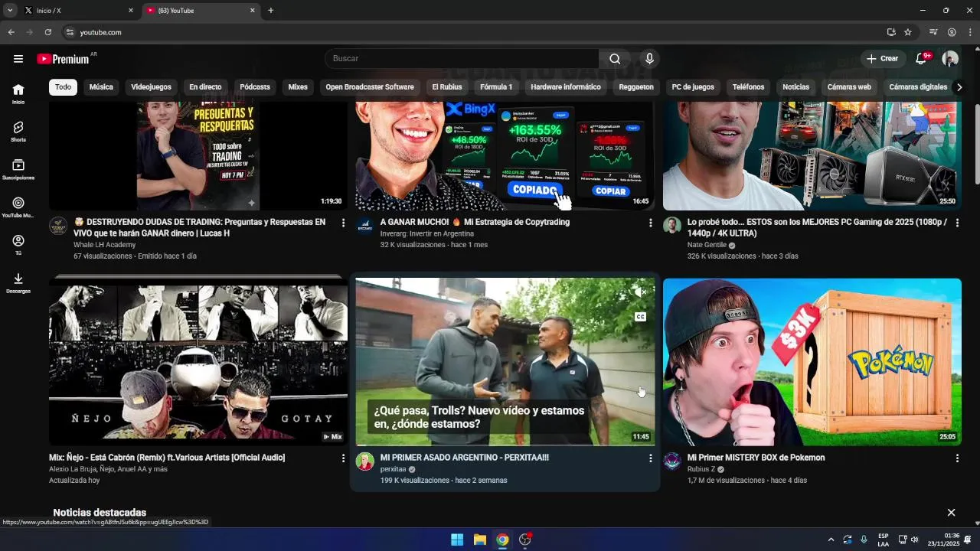Unmute the perxitaa video preview
The image size is (980, 551).
click(640, 292)
